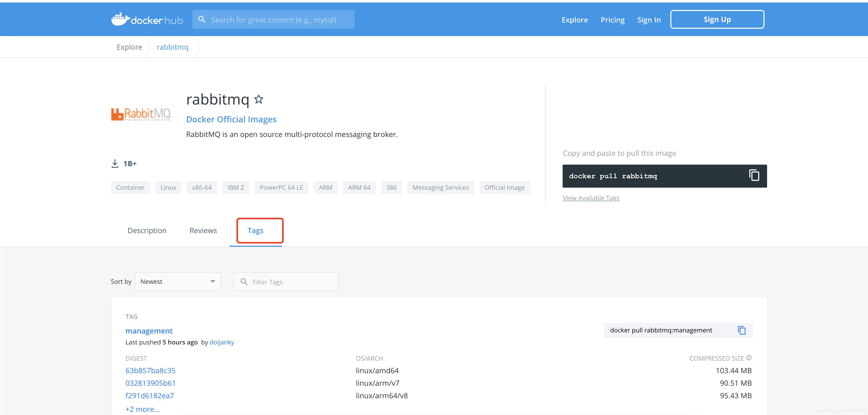Screen dimensions: 868x415
Task: Switch to the Description tab
Action: (x=147, y=230)
